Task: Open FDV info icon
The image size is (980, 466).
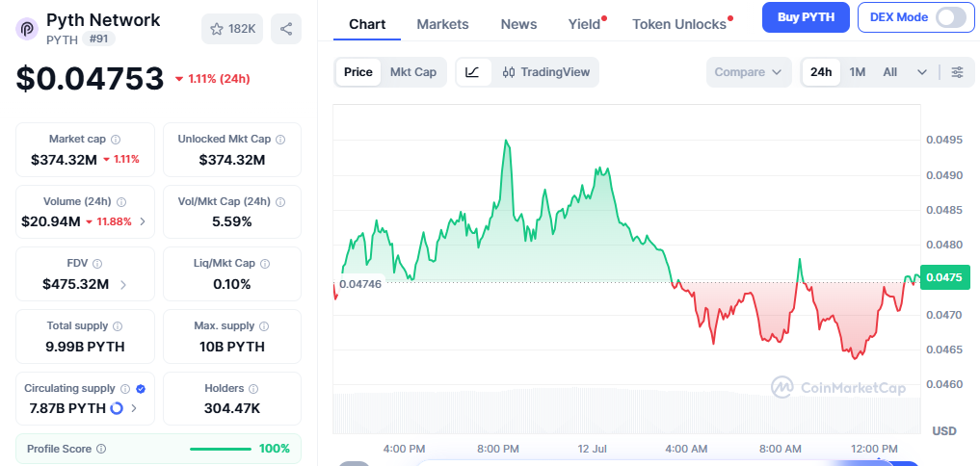Action: point(97,264)
